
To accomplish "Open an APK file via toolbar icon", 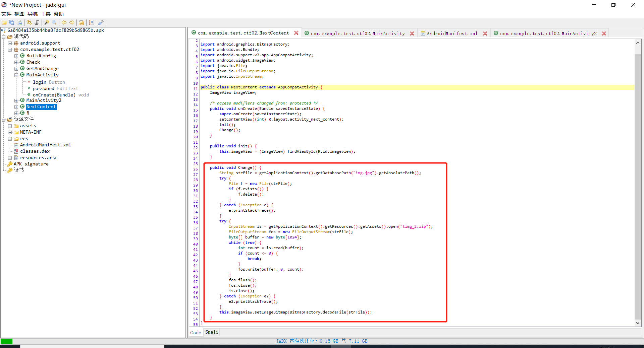I will pyautogui.click(x=4, y=22).
